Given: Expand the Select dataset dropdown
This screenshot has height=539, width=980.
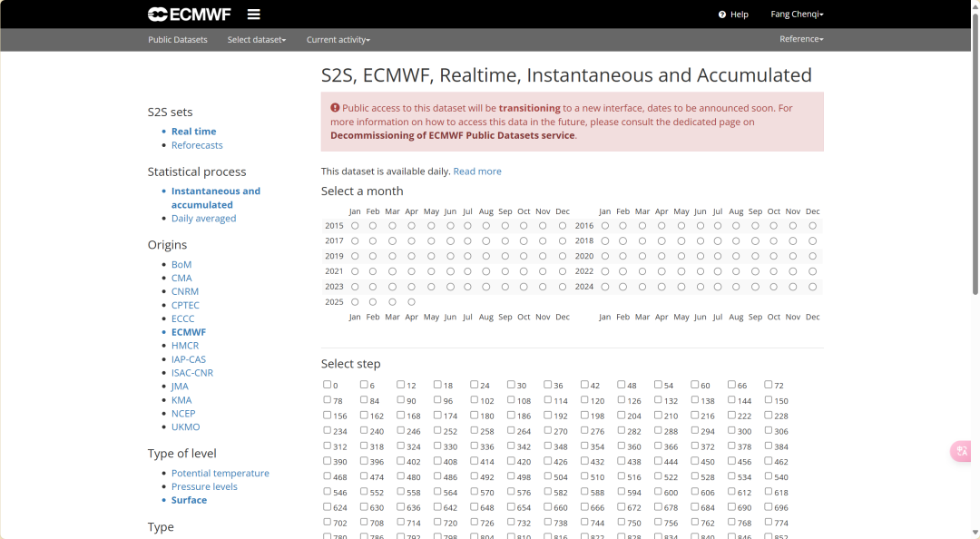Looking at the screenshot, I should pyautogui.click(x=256, y=39).
